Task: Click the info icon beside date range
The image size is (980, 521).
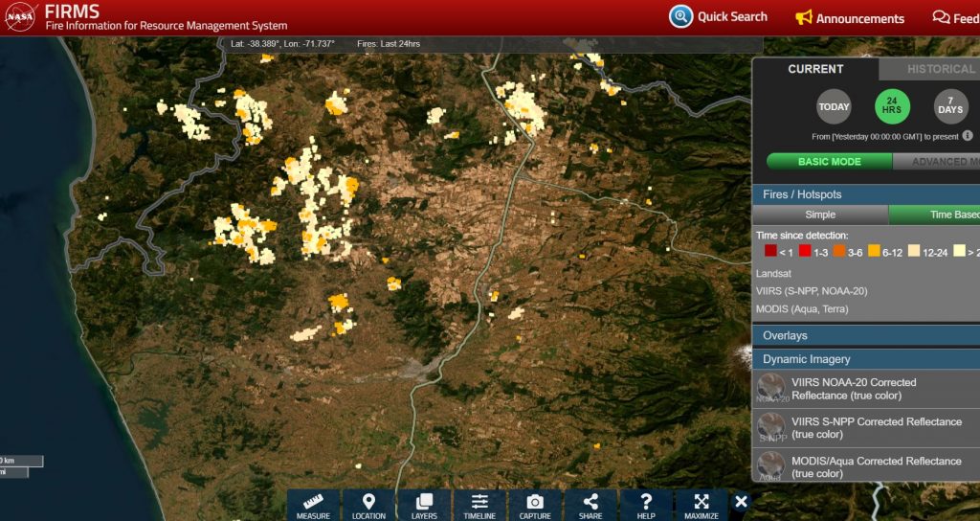Action: pos(967,136)
